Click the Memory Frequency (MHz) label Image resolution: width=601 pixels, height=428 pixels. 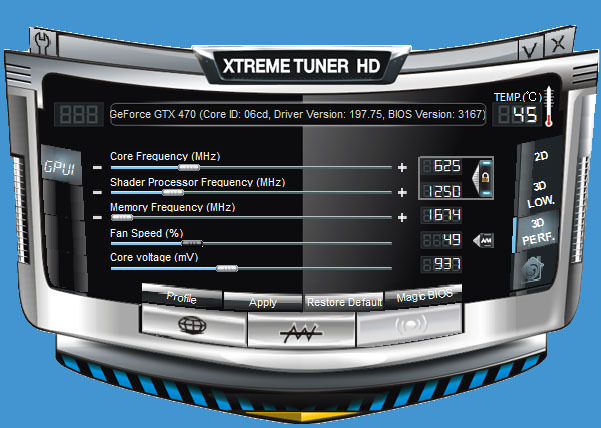pos(172,207)
